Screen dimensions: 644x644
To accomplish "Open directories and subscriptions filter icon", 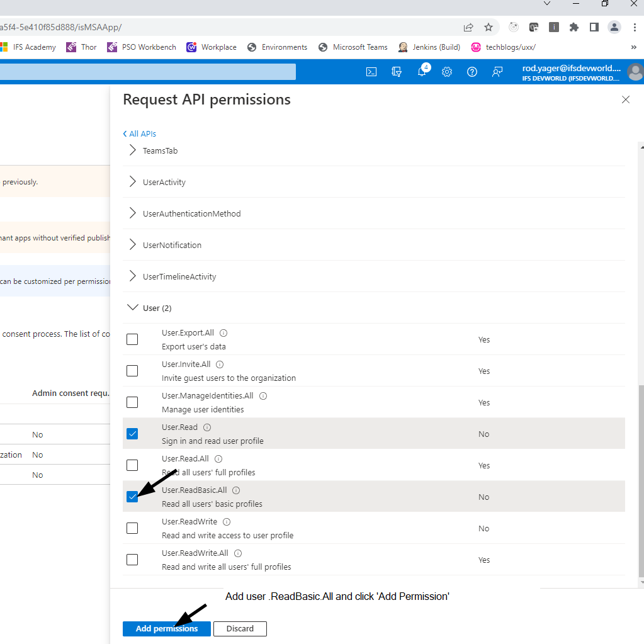I will click(397, 72).
